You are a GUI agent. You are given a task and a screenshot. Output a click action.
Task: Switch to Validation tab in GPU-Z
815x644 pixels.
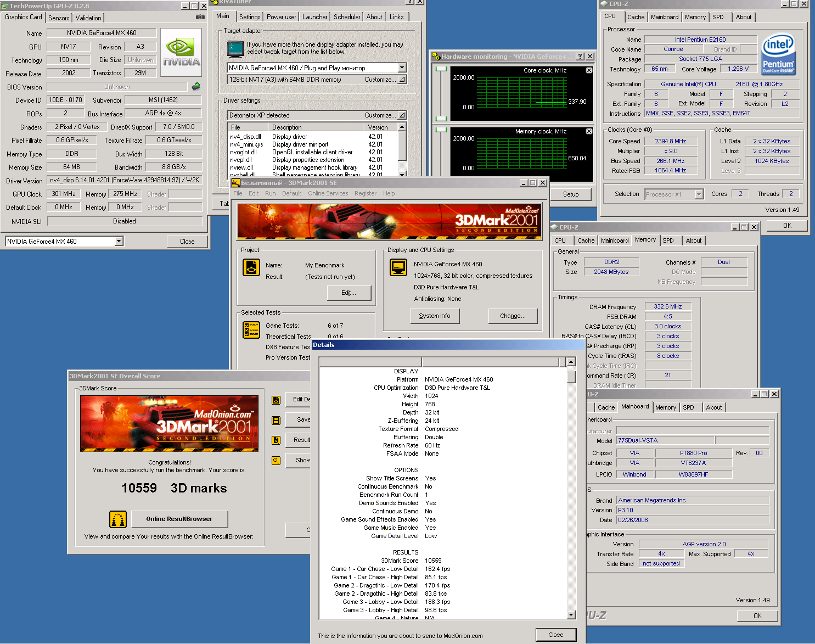coord(88,18)
